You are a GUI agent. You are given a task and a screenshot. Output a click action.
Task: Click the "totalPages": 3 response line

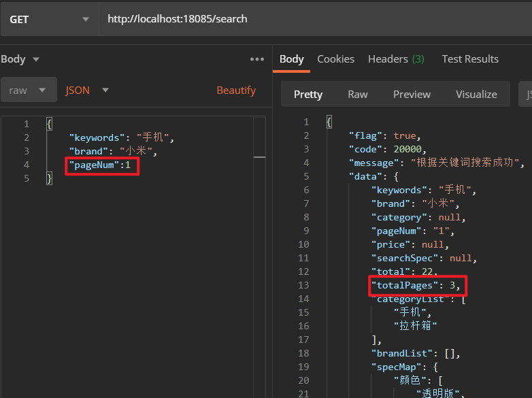tap(416, 286)
